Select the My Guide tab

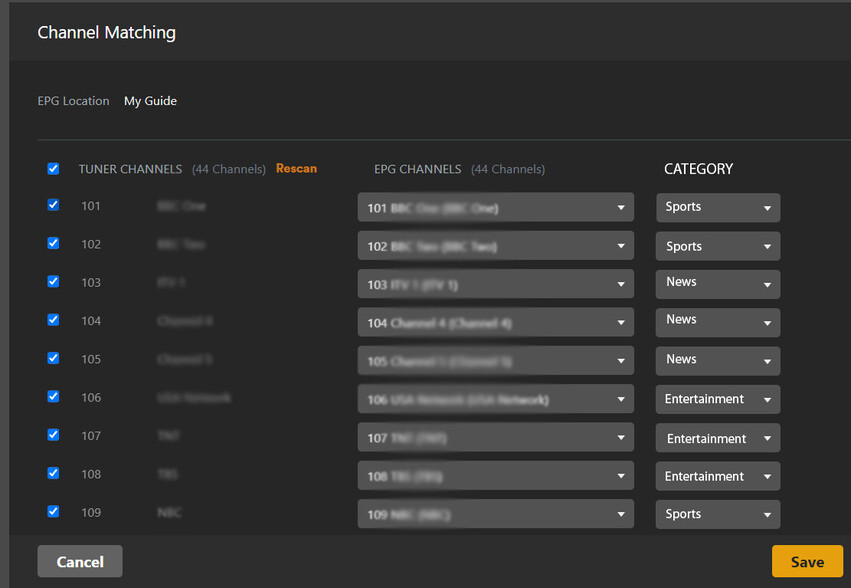(150, 101)
